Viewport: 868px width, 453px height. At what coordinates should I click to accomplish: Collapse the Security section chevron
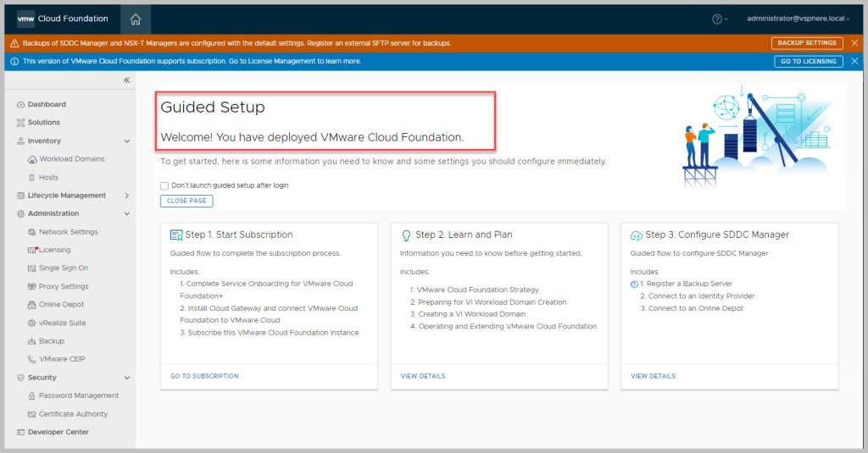[x=127, y=378]
